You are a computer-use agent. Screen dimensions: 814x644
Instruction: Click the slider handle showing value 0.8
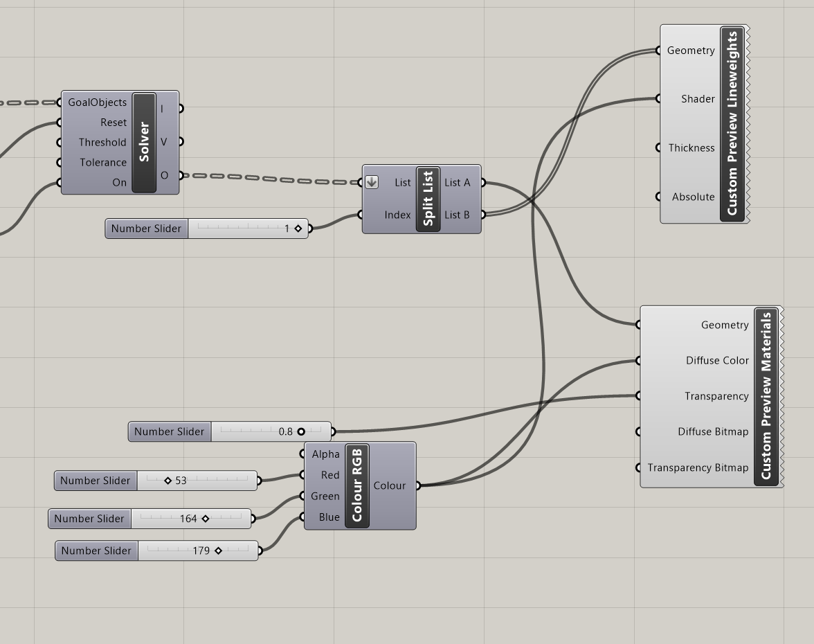300,431
